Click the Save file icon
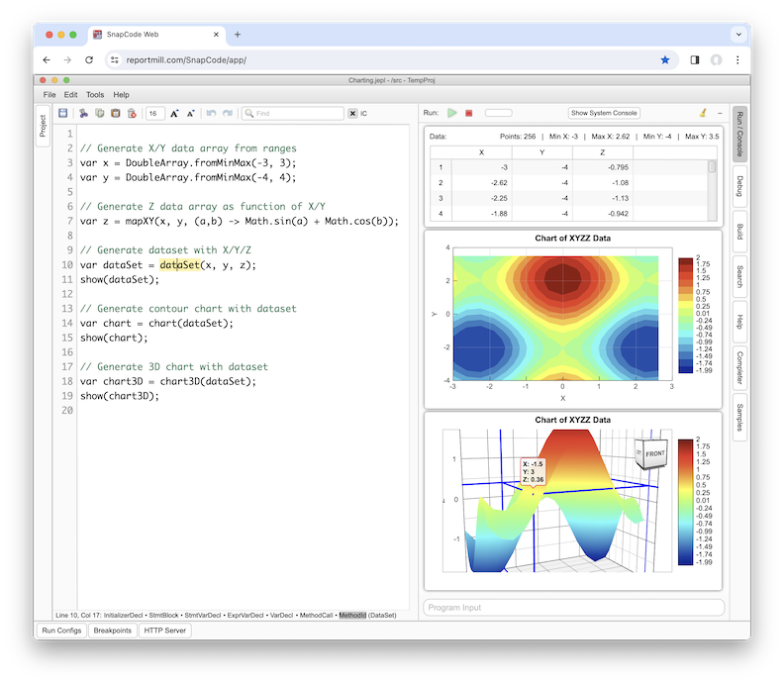This screenshot has height=684, width=784. 63,114
